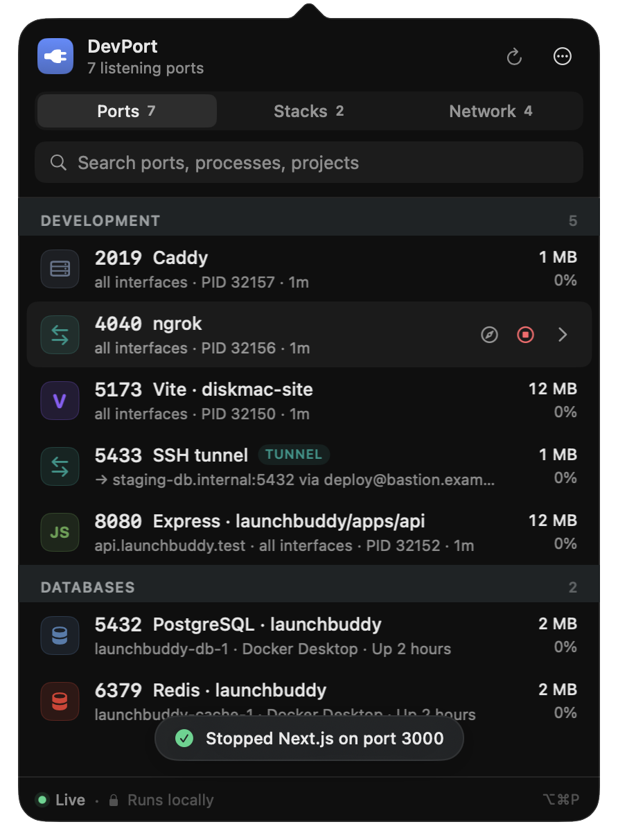Click Vite's PID 32150 details line
Viewport: 618px width, 840px height.
202,414
